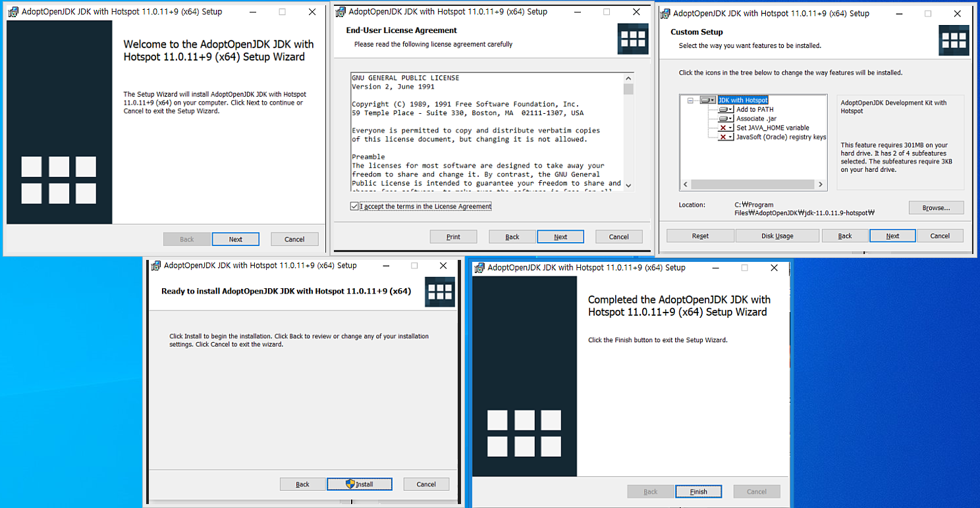Viewport: 980px width, 508px height.
Task: Minimize the Completed Setup Wizard window
Action: (x=715, y=268)
